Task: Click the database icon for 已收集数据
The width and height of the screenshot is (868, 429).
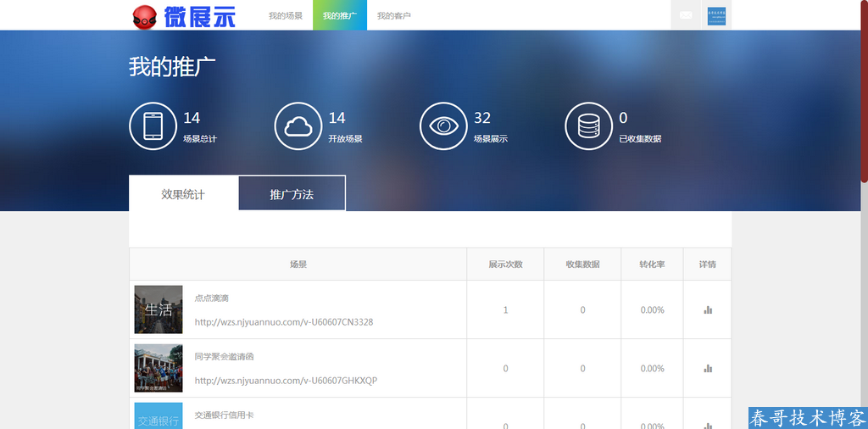Action: coord(588,126)
